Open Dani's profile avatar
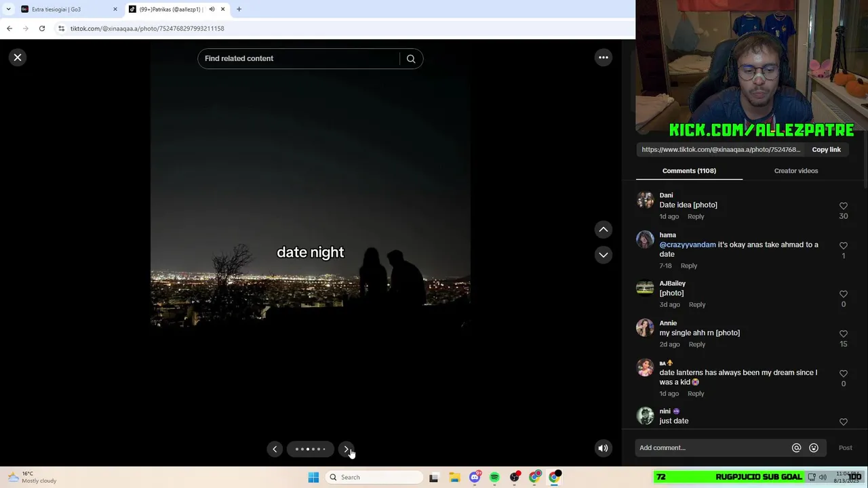 pyautogui.click(x=645, y=200)
